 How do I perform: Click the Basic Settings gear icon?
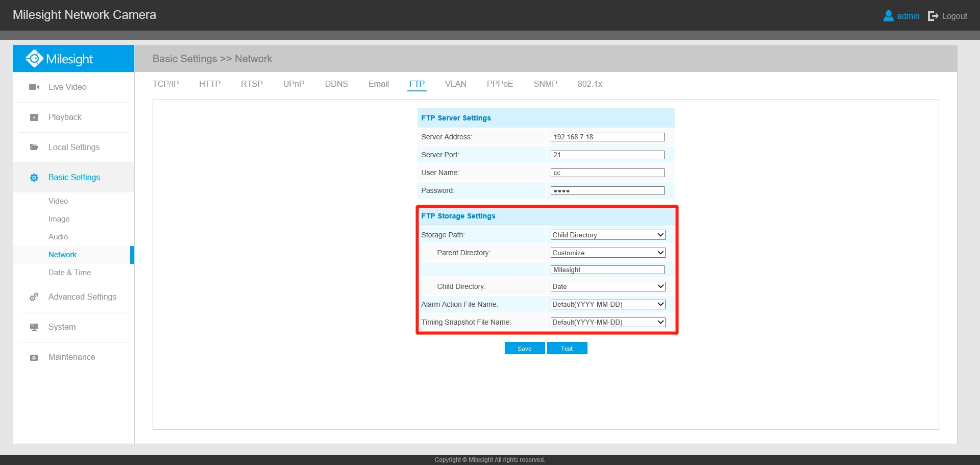(34, 178)
